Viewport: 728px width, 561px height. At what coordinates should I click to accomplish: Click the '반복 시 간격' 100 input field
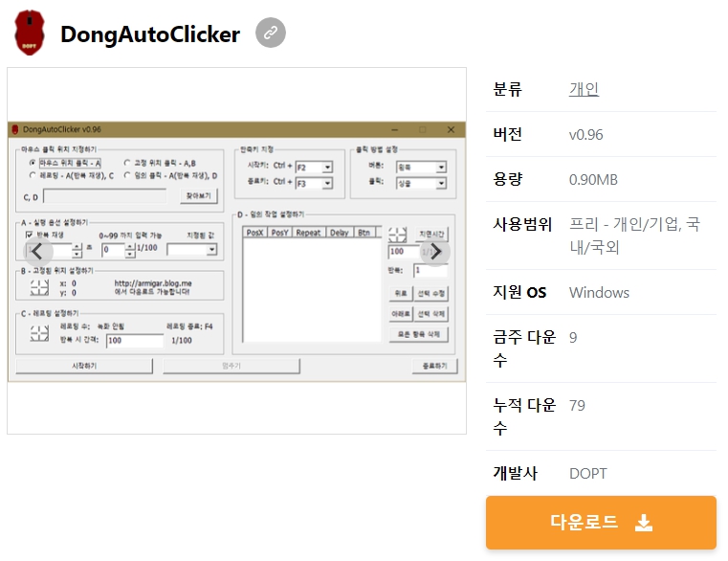pyautogui.click(x=135, y=340)
